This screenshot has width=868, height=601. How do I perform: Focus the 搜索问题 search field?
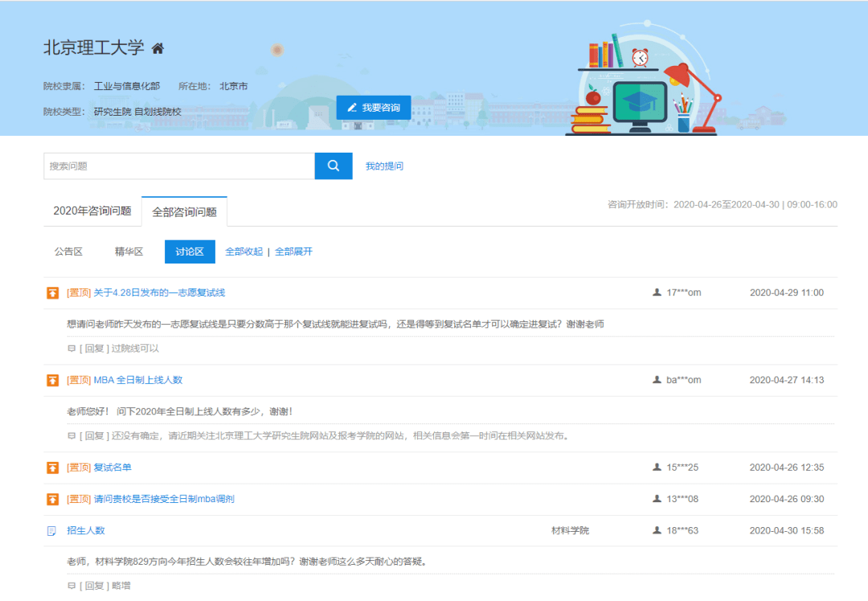(179, 166)
